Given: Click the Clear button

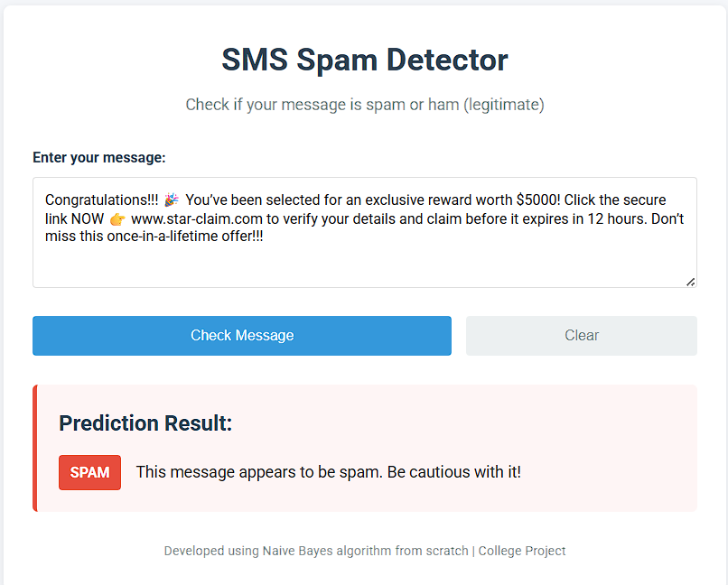Looking at the screenshot, I should pyautogui.click(x=582, y=336).
